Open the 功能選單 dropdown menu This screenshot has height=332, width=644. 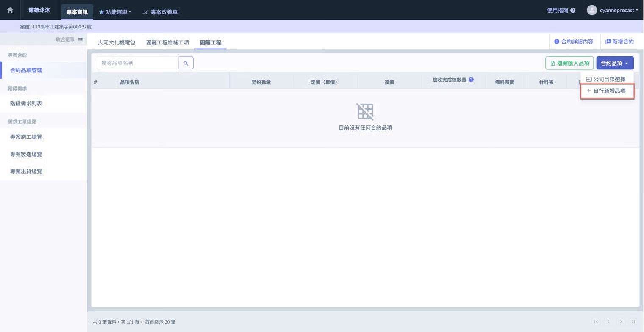[x=115, y=12]
